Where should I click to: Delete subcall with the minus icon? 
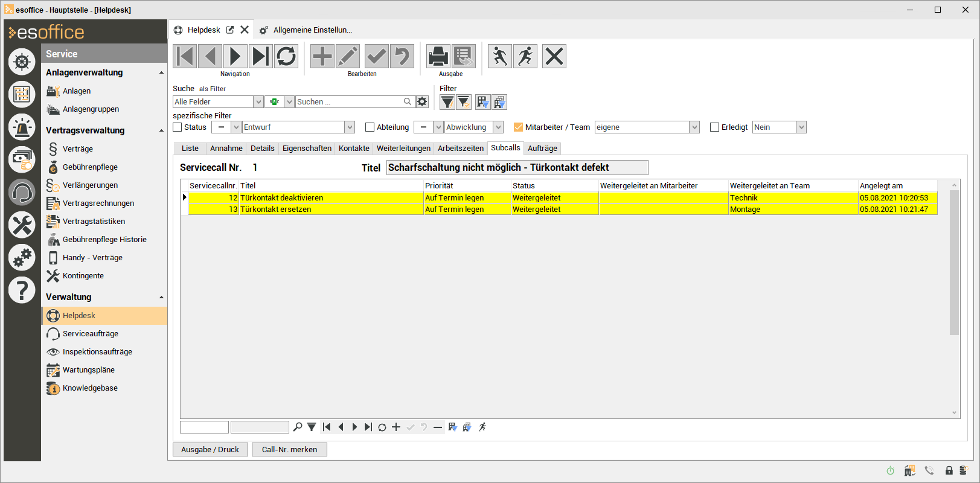[438, 427]
